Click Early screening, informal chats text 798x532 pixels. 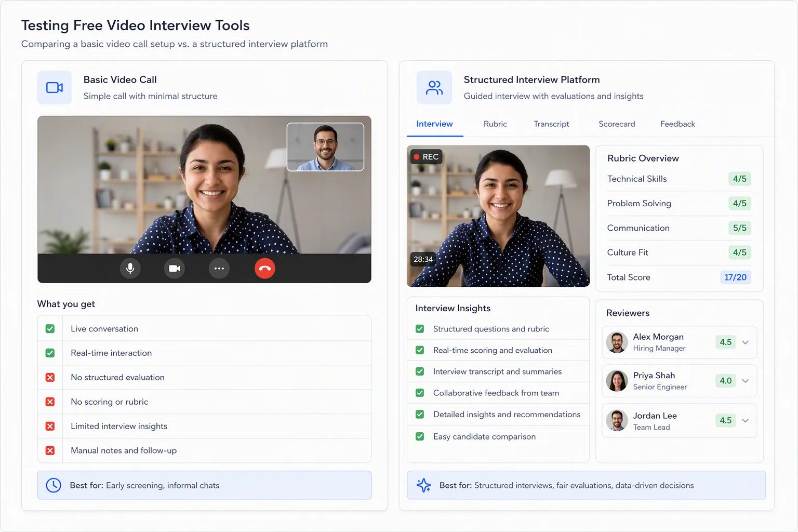coord(163,485)
